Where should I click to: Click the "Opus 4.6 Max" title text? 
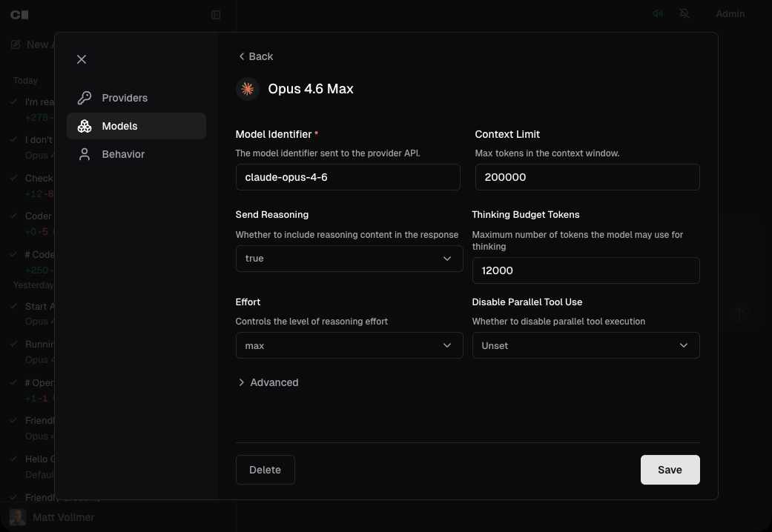coord(311,89)
